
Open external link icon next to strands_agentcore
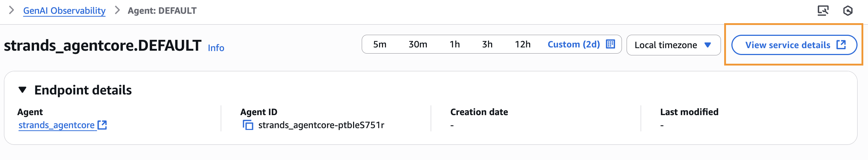tap(102, 125)
